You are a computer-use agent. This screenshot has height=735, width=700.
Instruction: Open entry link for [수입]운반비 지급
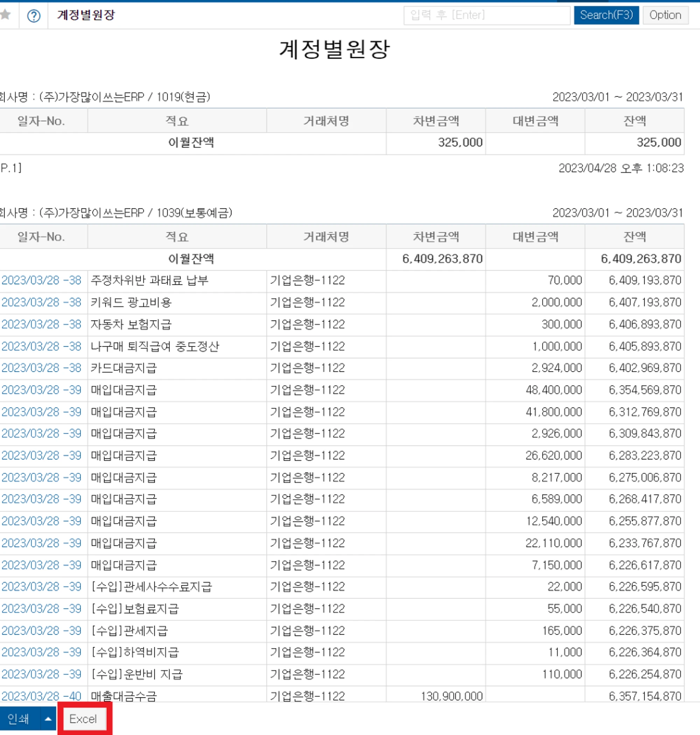(41, 674)
